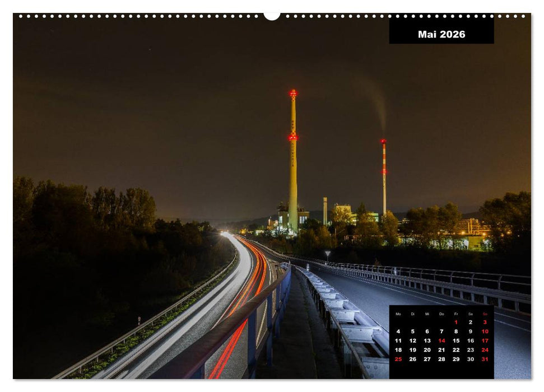Open the Mai 2026 month label
Image resolution: width=544 pixels, height=392 pixels.
442,35
